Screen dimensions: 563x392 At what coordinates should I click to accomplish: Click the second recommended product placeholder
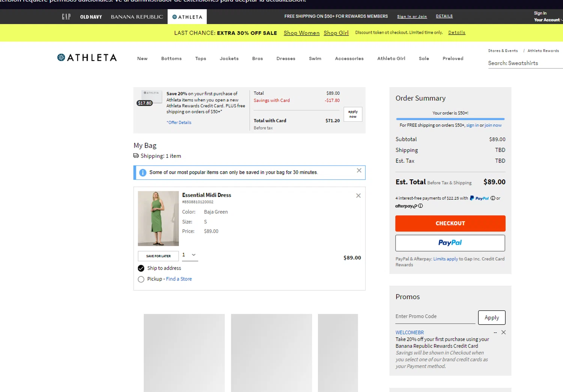272,353
